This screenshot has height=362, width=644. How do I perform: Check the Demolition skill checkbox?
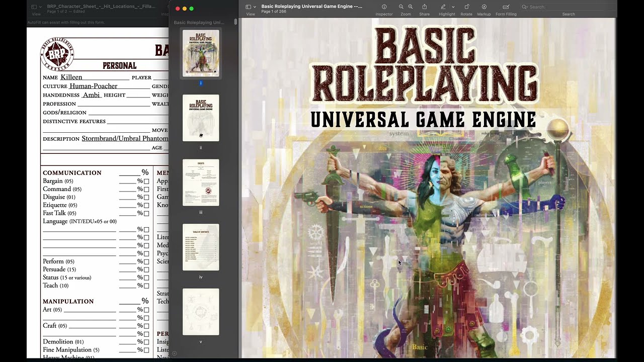click(146, 342)
